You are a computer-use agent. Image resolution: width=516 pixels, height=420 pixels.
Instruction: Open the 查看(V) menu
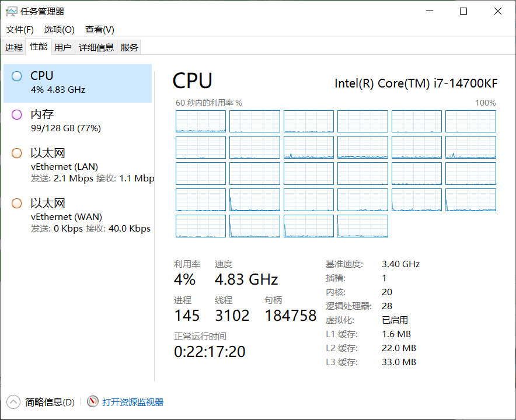99,29
